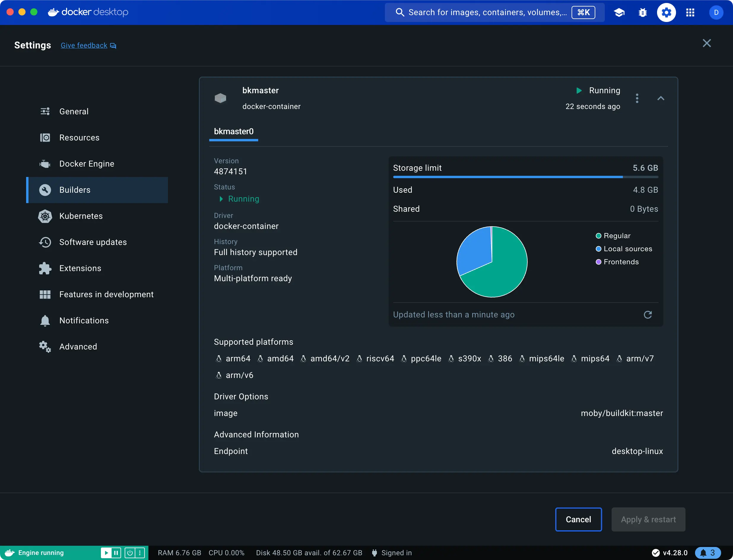Screen dimensions: 733x560
Task: Collapse the bkmaster builder card
Action: 660,98
